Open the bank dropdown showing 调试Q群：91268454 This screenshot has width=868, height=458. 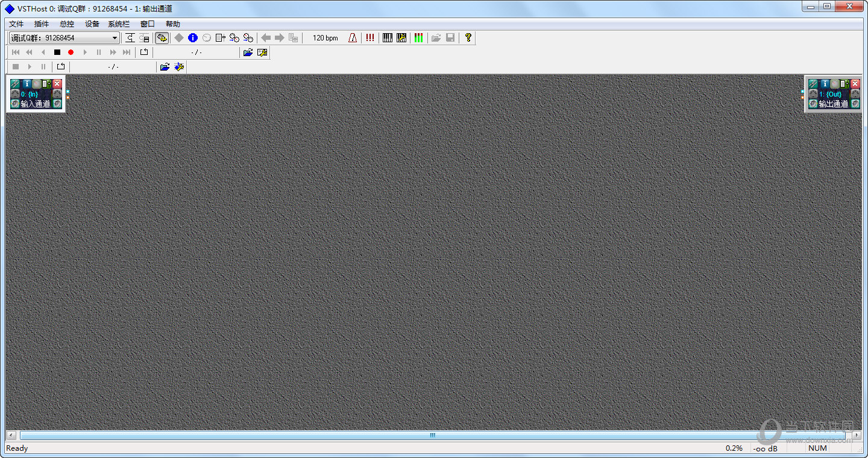coord(64,38)
